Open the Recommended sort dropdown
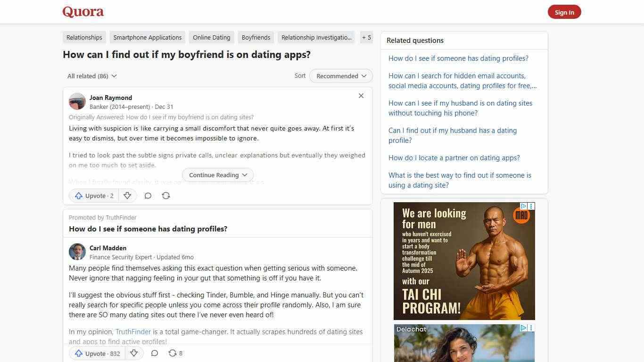 pos(340,76)
